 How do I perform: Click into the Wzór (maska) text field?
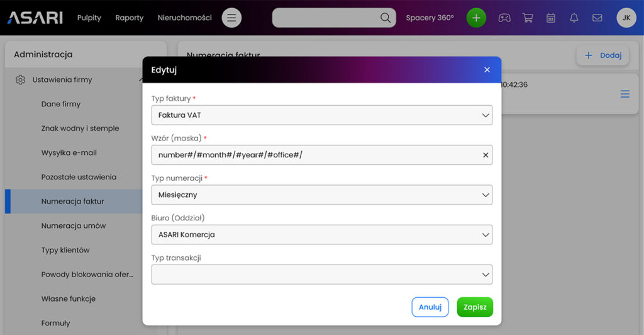pyautogui.click(x=316, y=155)
